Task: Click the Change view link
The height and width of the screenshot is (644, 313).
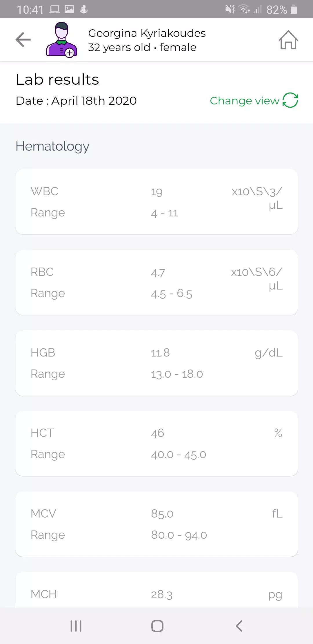Action: tap(244, 101)
